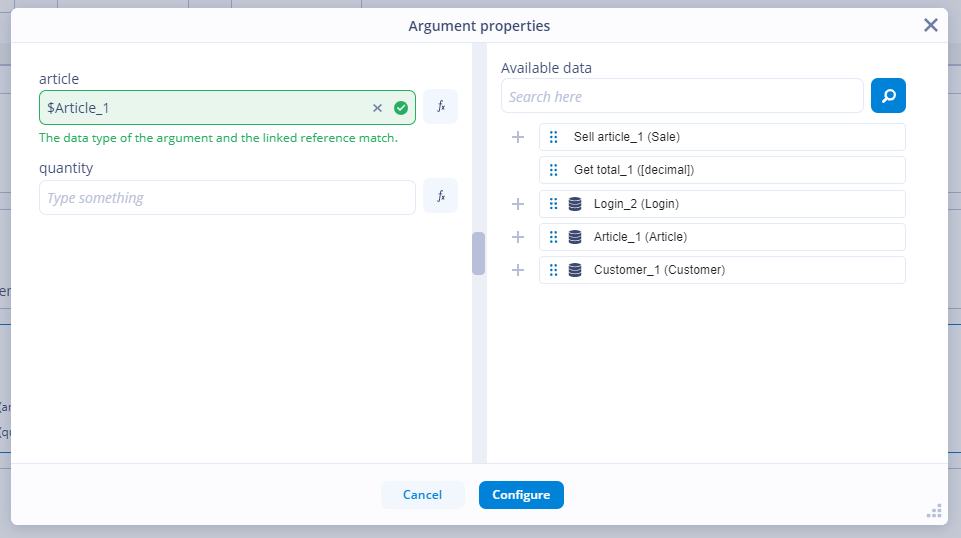
Task: Click the database icon of Article_1
Action: 575,237
